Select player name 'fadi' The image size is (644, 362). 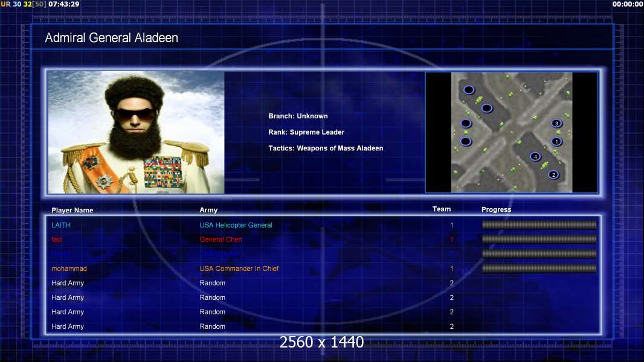tap(57, 240)
